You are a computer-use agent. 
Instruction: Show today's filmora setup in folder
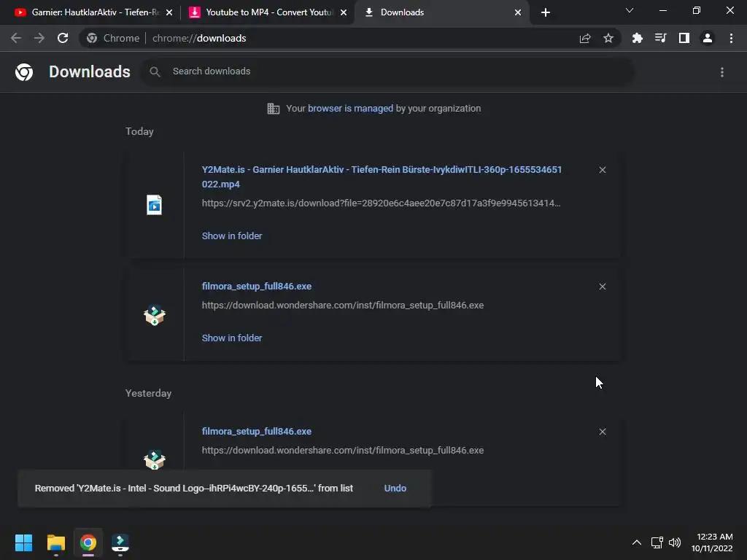pyautogui.click(x=232, y=338)
